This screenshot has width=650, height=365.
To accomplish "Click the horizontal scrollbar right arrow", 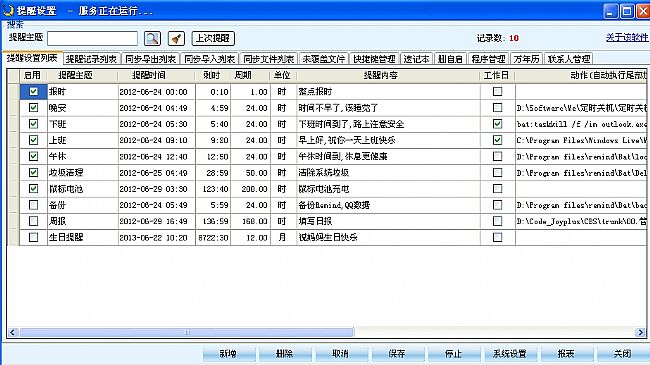I will 640,332.
